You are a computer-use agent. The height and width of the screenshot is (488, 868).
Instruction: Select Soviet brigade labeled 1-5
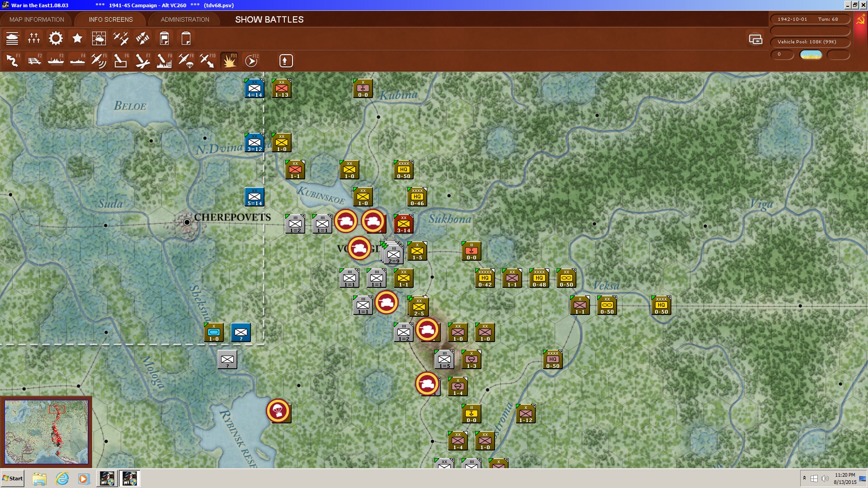(417, 251)
